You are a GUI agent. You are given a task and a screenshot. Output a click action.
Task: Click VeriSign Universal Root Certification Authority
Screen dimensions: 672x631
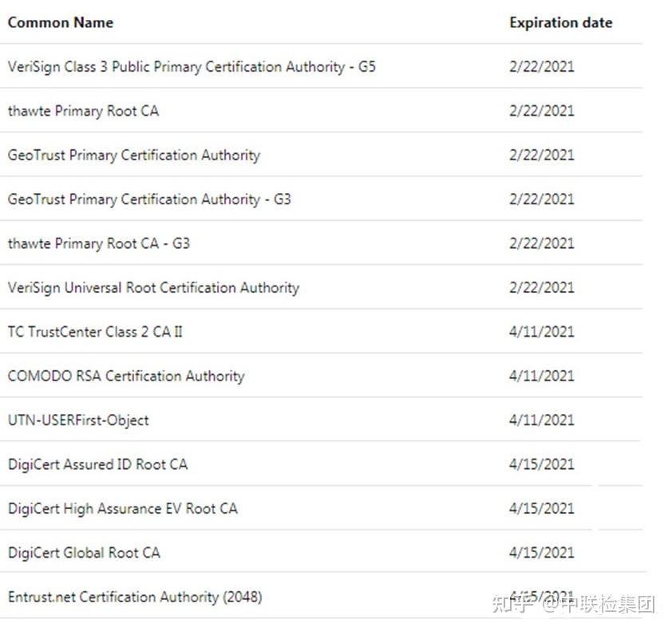pos(153,287)
